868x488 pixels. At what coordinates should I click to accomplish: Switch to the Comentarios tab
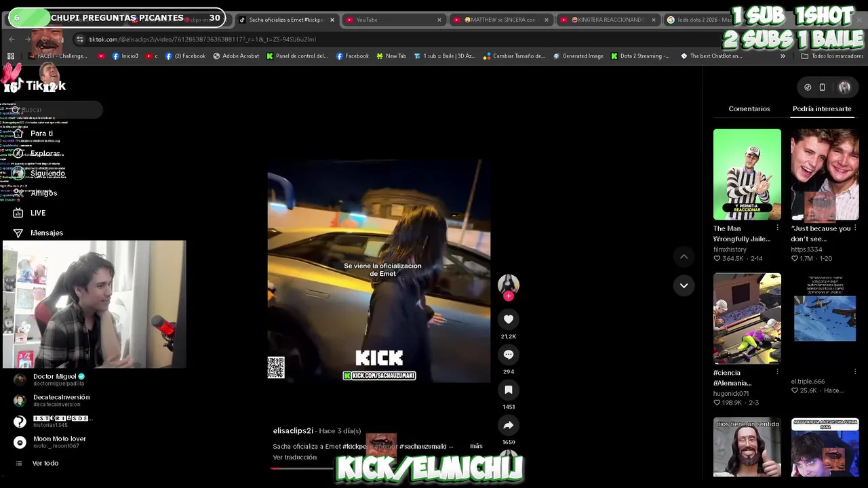[749, 108]
